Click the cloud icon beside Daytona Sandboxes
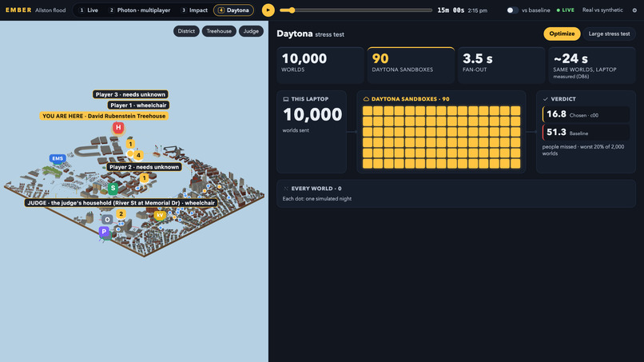The height and width of the screenshot is (362, 644). 366,99
